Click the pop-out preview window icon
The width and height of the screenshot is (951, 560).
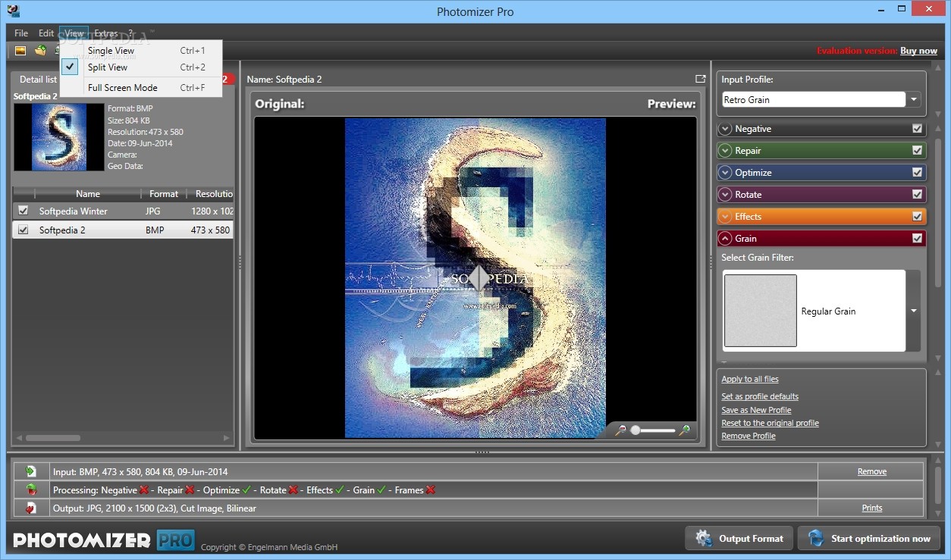[x=700, y=79]
